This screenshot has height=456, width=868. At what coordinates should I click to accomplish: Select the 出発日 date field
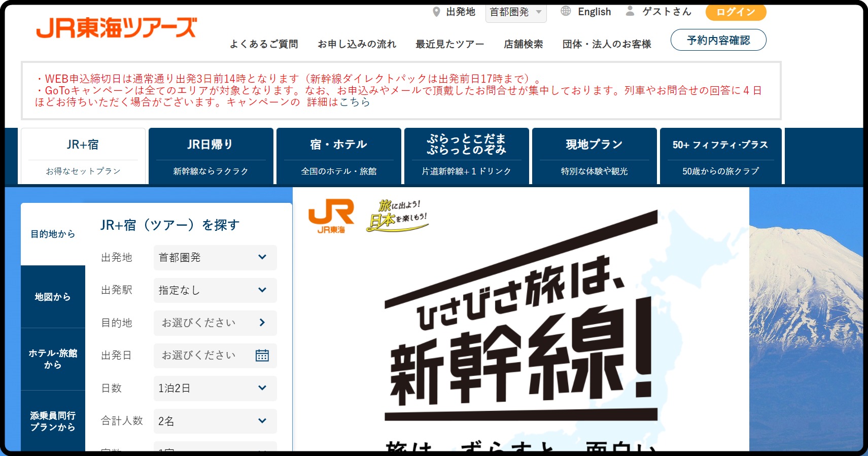click(x=215, y=356)
